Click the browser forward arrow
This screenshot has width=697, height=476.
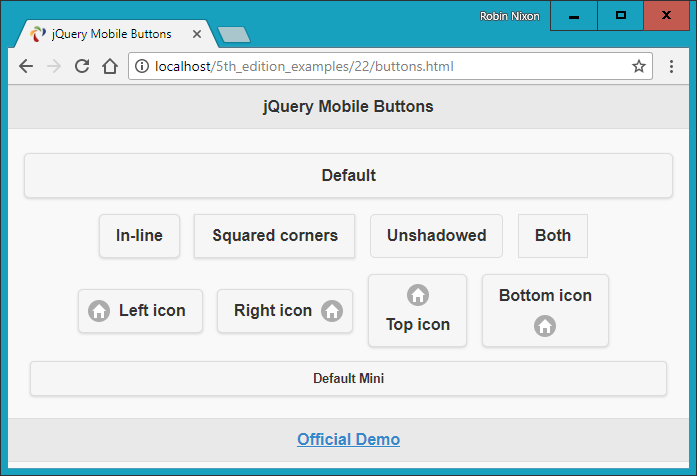(x=54, y=66)
